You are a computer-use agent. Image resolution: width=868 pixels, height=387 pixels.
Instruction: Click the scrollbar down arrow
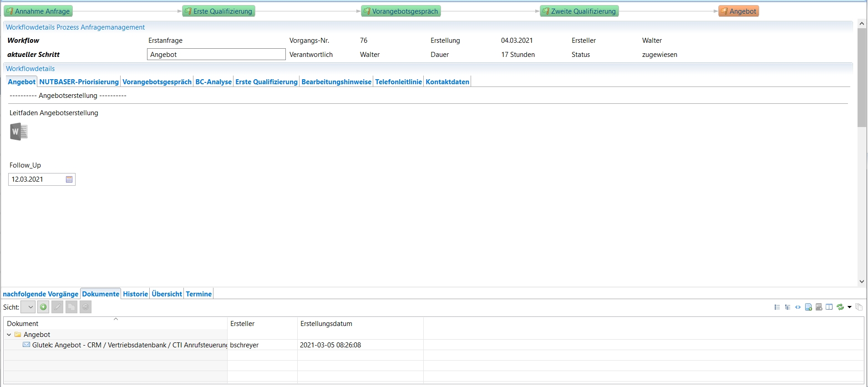[x=862, y=282]
